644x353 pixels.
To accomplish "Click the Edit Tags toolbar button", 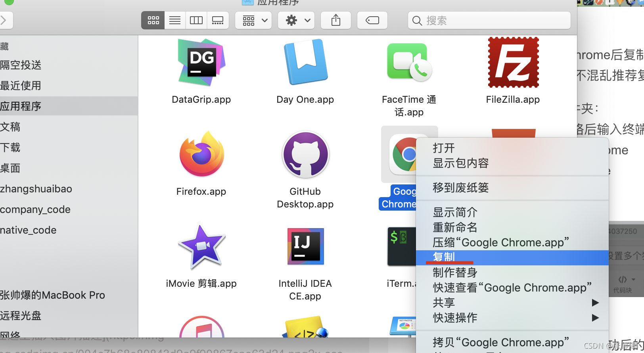I will coord(372,20).
